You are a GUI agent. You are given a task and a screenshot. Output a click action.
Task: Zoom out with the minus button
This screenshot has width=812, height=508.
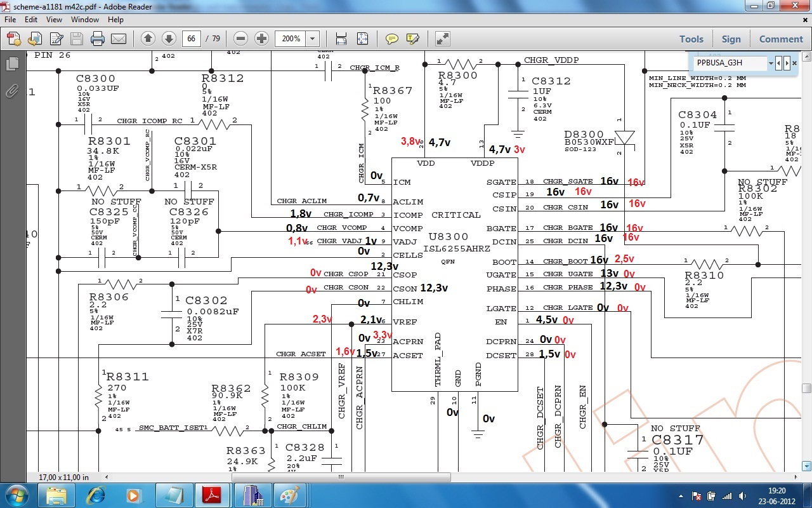(240, 39)
